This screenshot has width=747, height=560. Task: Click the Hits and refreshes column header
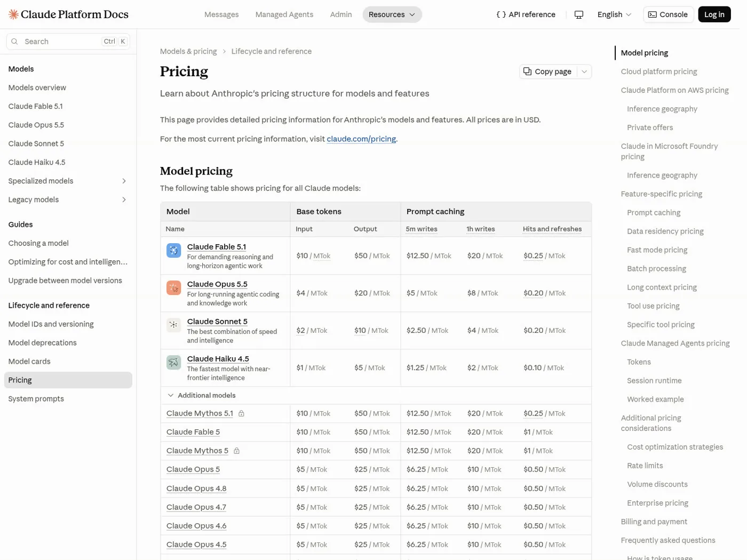[552, 229]
